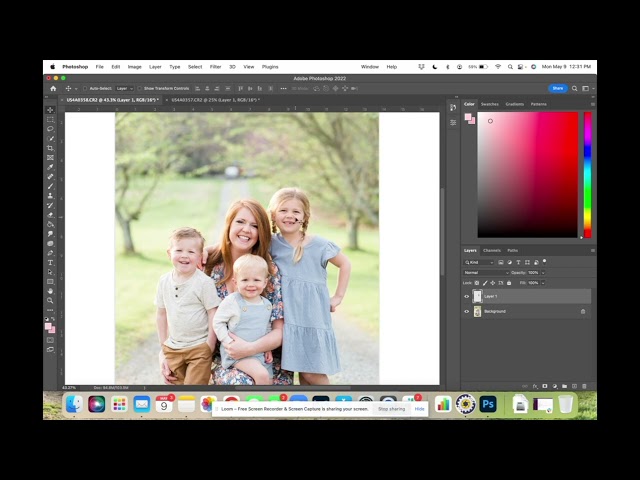The width and height of the screenshot is (640, 480).
Task: Click Create new group folder icon
Action: [x=564, y=386]
